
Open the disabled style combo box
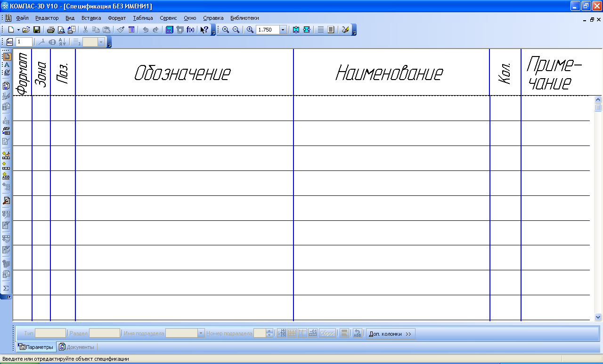(94, 42)
